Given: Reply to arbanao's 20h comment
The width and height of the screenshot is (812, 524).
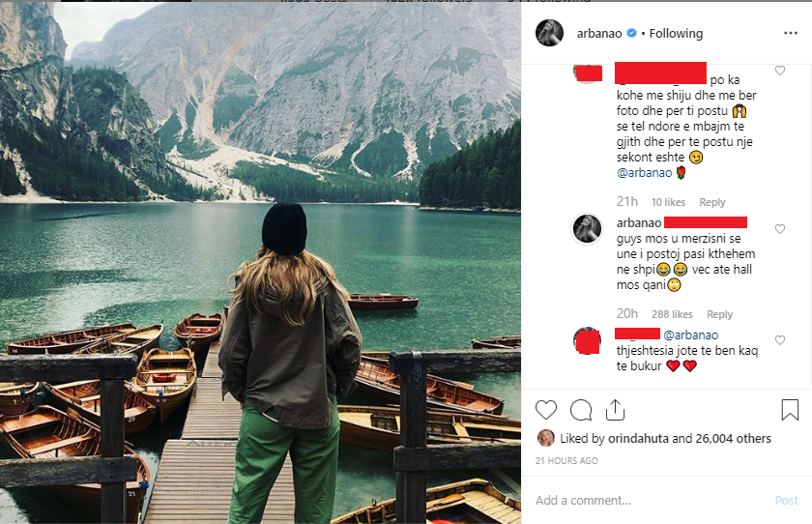Looking at the screenshot, I should pyautogui.click(x=719, y=314).
